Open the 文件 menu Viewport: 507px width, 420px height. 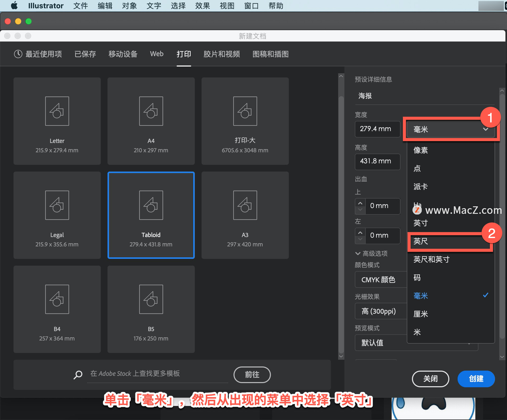tap(81, 6)
